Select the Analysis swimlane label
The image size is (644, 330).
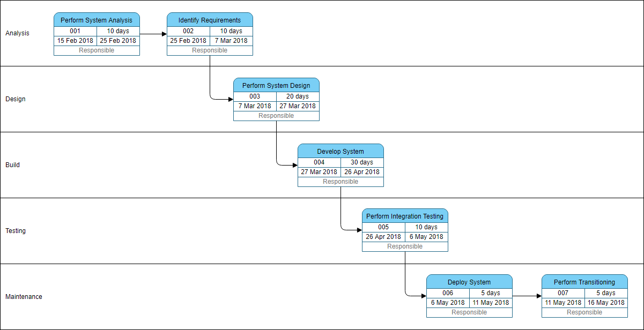click(17, 33)
